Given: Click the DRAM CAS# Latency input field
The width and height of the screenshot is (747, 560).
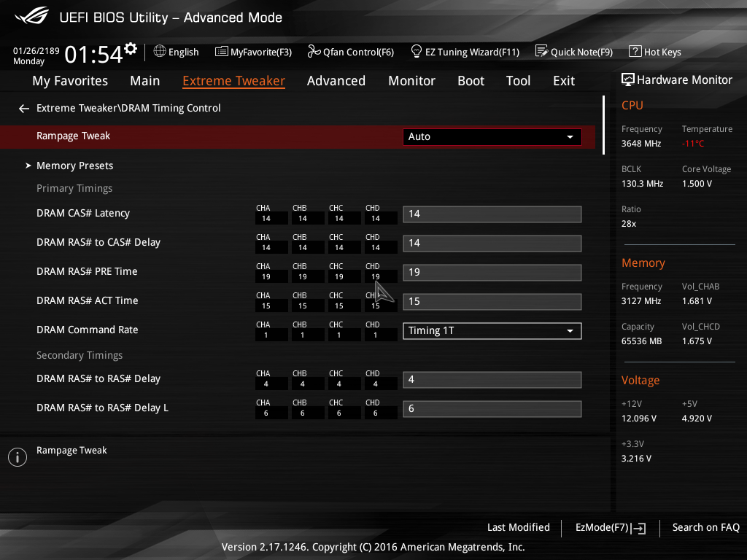Looking at the screenshot, I should click(x=492, y=214).
